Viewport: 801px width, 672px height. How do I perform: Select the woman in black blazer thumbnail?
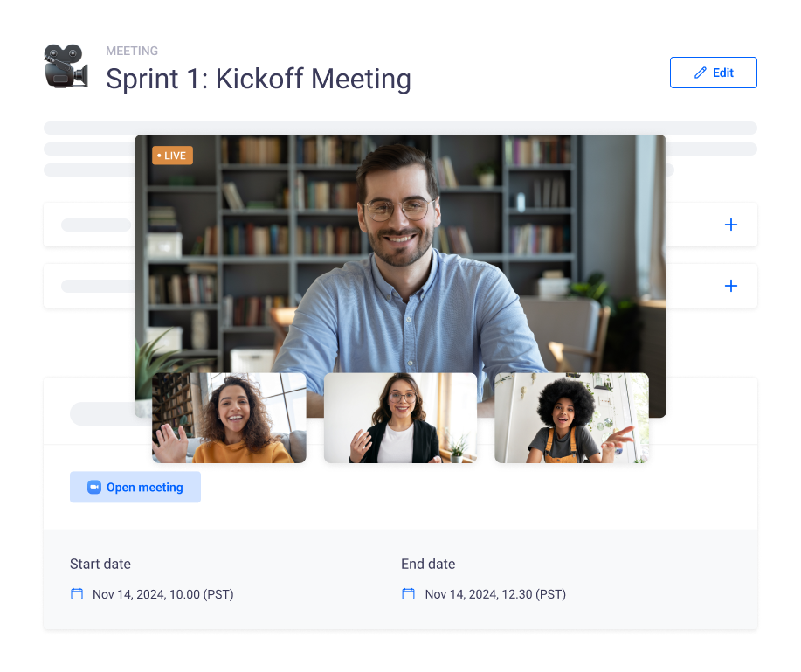point(400,418)
